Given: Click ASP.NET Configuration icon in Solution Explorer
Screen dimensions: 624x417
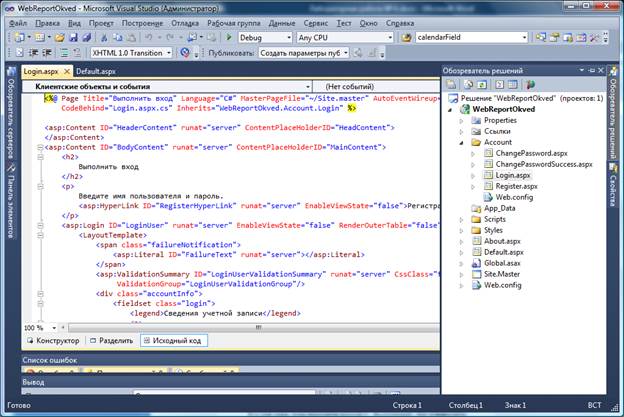Looking at the screenshot, I should pos(530,84).
